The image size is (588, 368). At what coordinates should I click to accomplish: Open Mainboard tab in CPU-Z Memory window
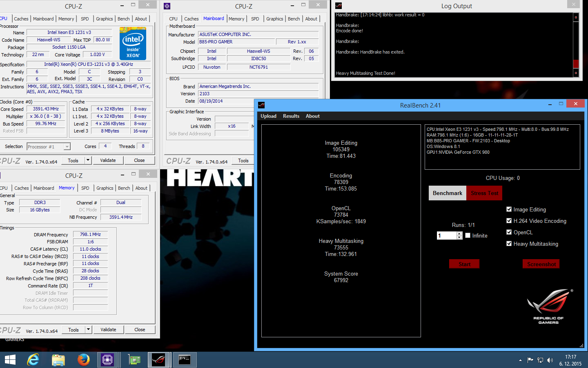(44, 188)
